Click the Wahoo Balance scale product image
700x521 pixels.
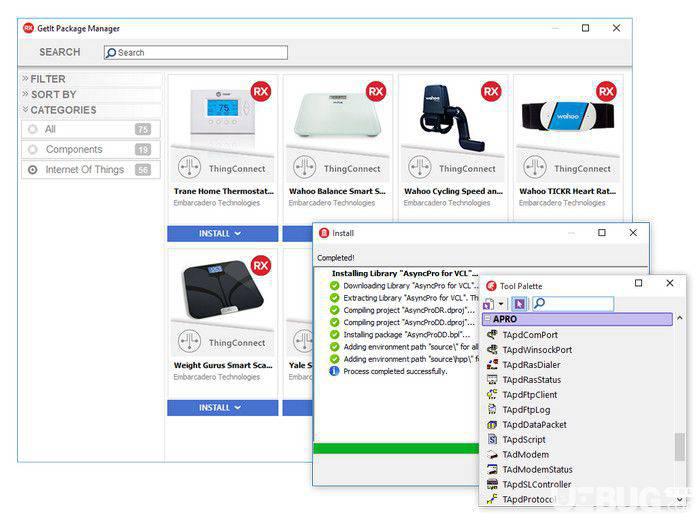pos(338,114)
